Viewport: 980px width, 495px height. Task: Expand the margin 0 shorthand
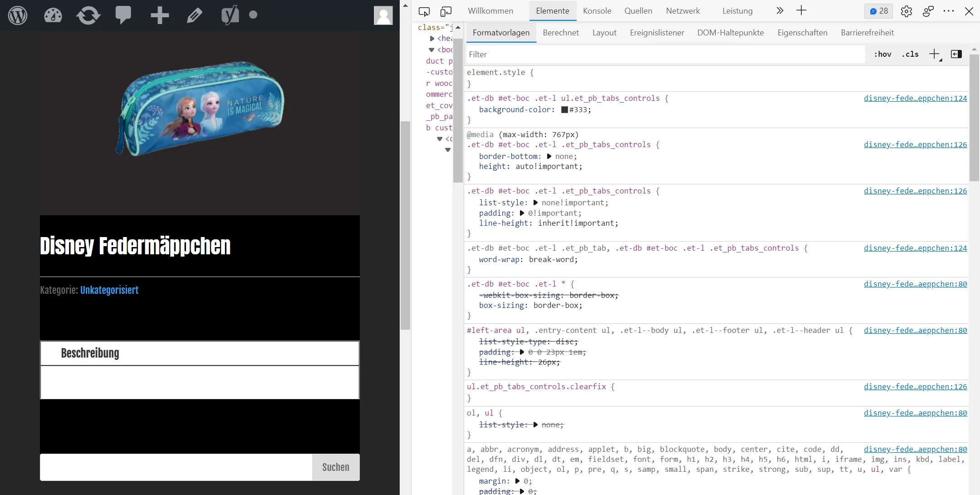[517, 481]
